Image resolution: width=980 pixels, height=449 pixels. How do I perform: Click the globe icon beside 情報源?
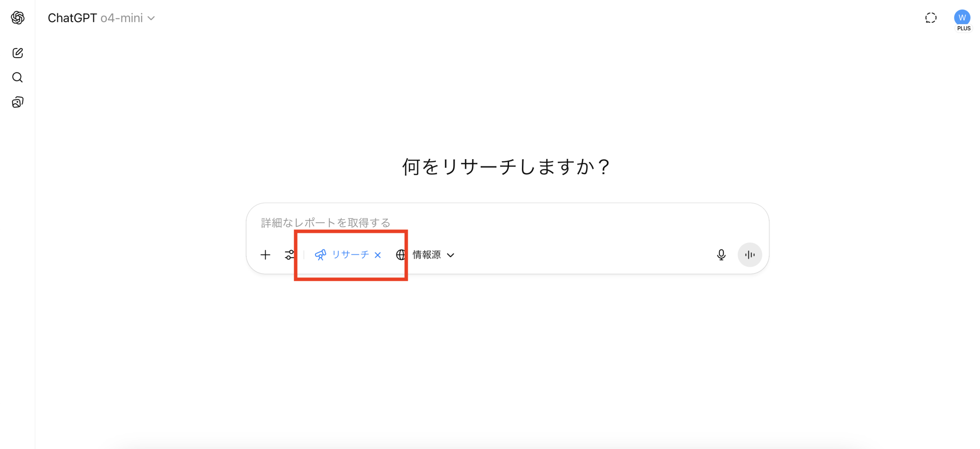[401, 255]
